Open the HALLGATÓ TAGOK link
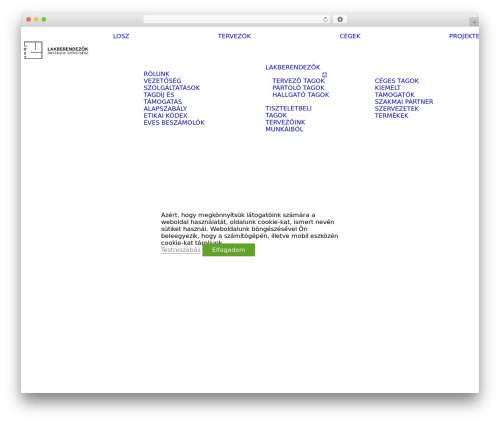 pos(301,95)
